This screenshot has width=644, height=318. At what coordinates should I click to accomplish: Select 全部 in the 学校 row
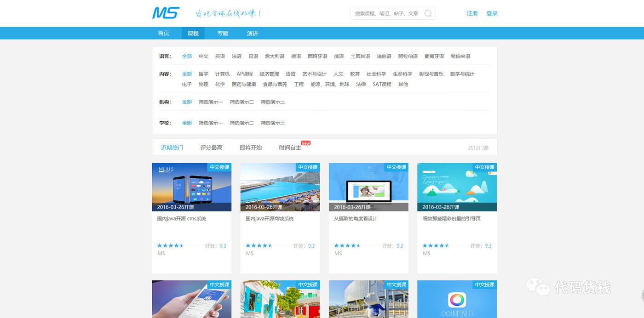tap(187, 123)
